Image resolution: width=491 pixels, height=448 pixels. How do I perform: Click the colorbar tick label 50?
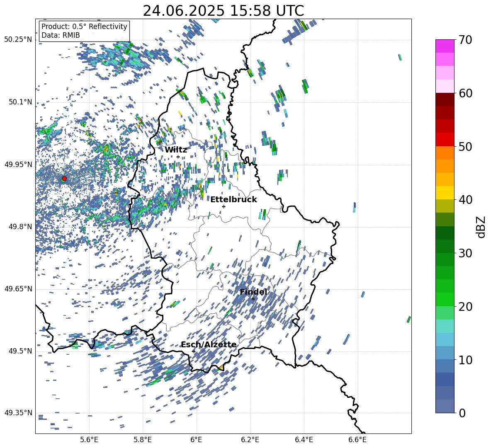(x=465, y=146)
